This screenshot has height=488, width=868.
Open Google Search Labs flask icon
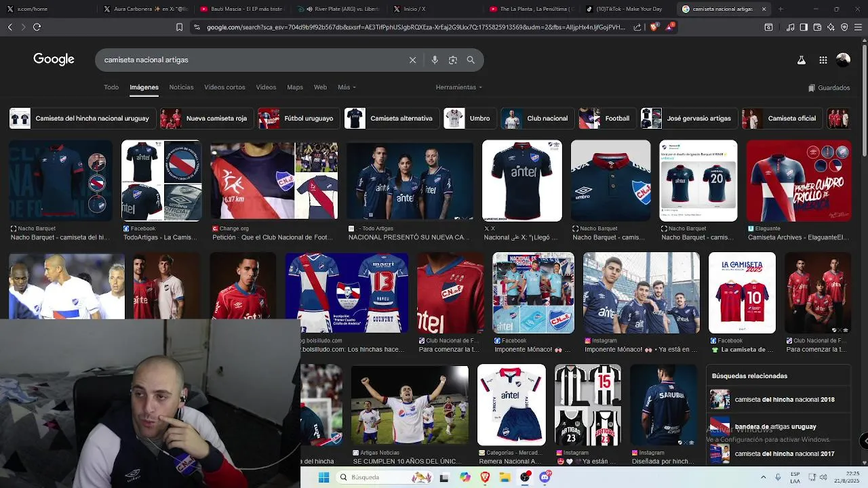[801, 60]
